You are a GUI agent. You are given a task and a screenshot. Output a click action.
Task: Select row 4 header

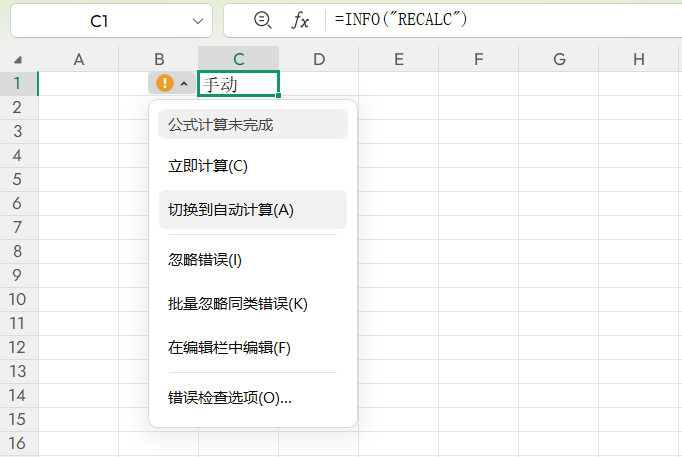click(x=19, y=155)
